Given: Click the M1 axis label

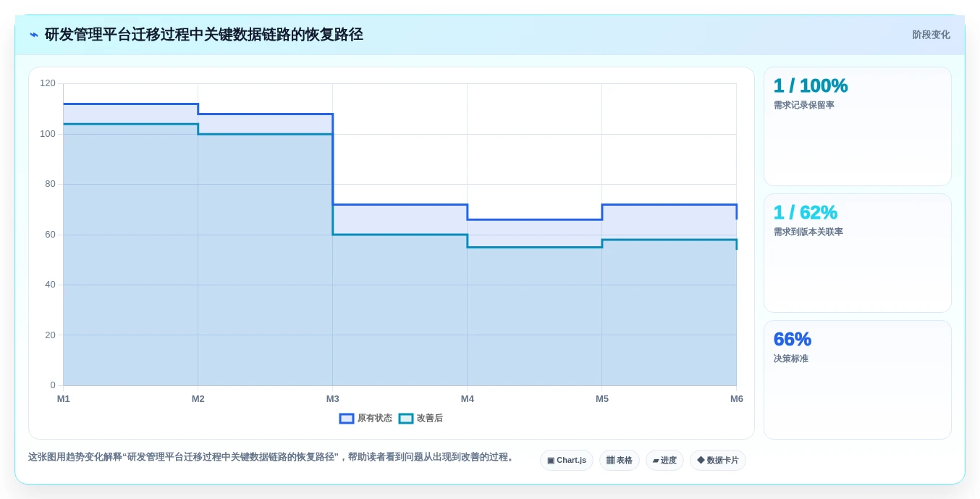Looking at the screenshot, I should [64, 399].
